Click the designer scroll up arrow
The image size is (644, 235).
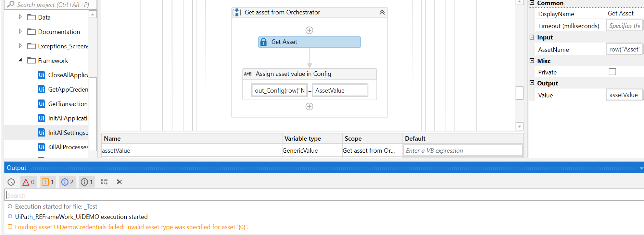point(519,2)
